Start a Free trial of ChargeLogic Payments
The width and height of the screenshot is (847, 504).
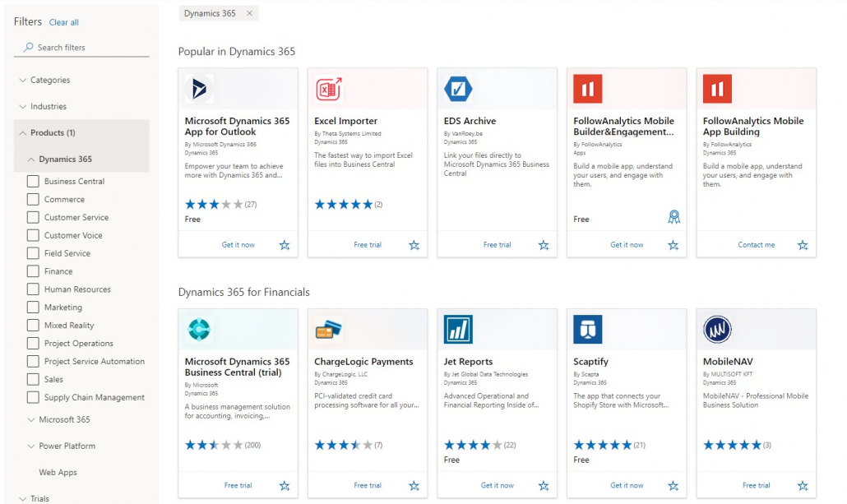367,485
